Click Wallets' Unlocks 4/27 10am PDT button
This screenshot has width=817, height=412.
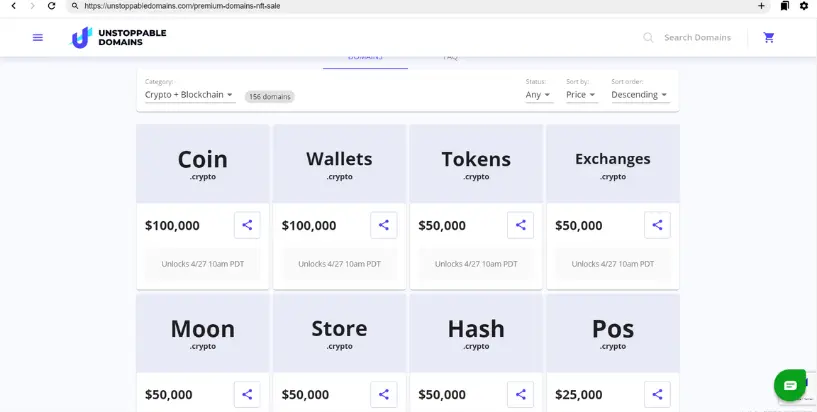339,264
